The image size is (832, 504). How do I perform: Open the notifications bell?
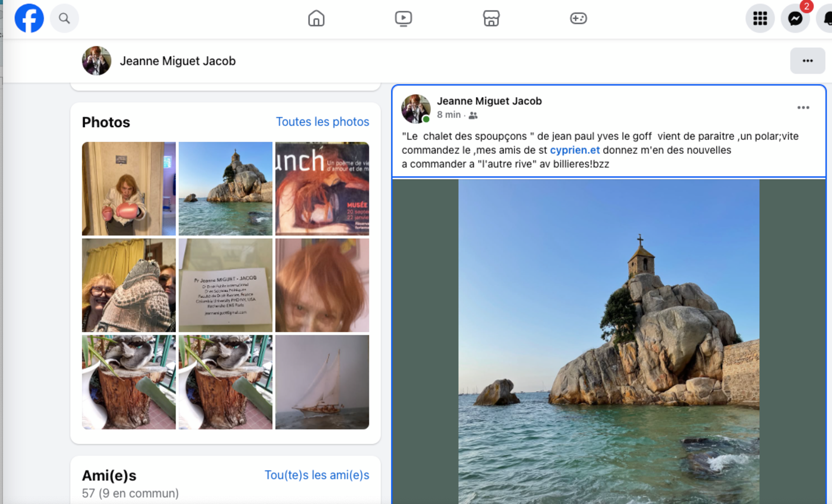tap(826, 18)
